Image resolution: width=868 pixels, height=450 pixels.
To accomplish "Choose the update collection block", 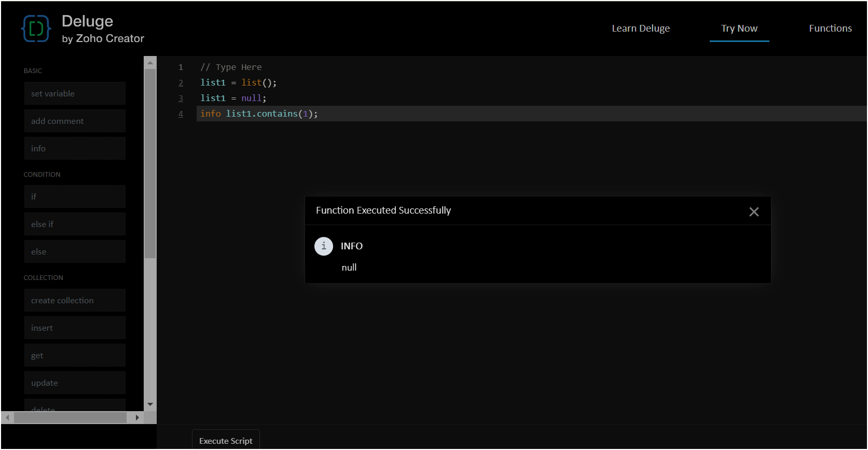I will pos(75,383).
